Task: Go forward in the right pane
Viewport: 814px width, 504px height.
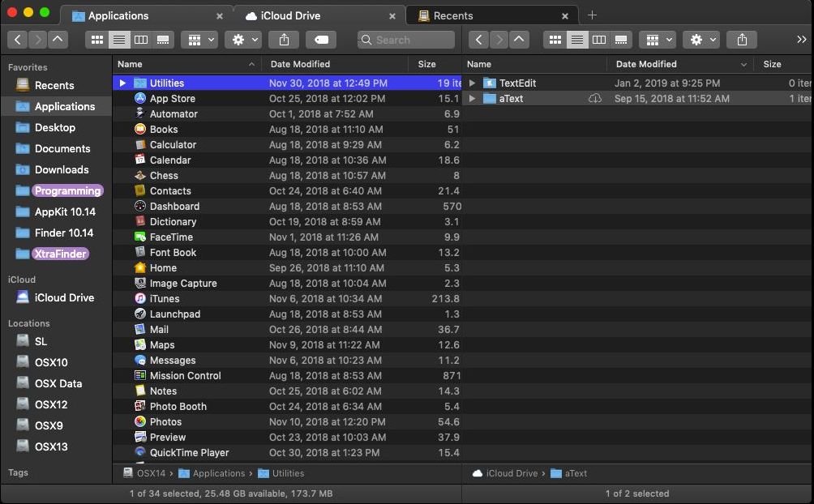Action: (499, 40)
